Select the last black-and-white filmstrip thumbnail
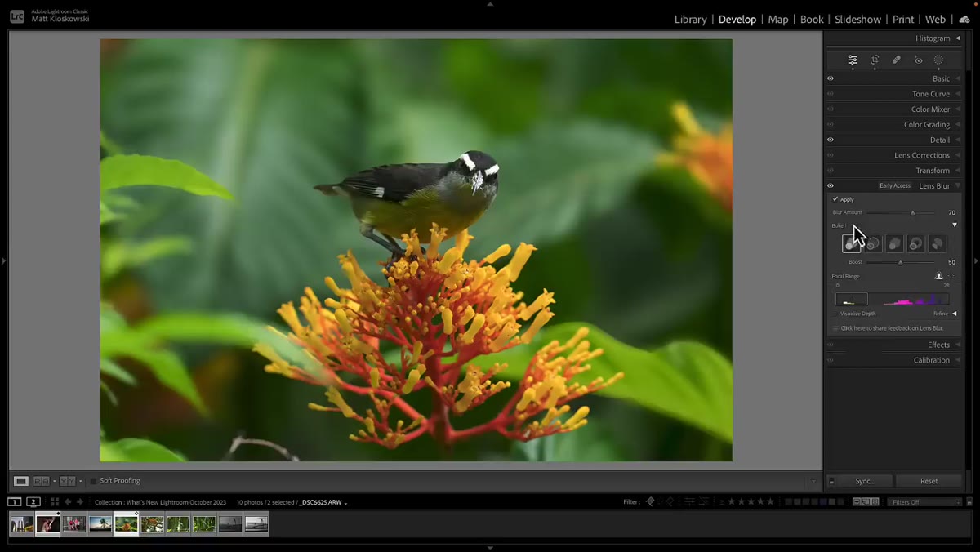Viewport: 980px width, 552px height. point(256,524)
